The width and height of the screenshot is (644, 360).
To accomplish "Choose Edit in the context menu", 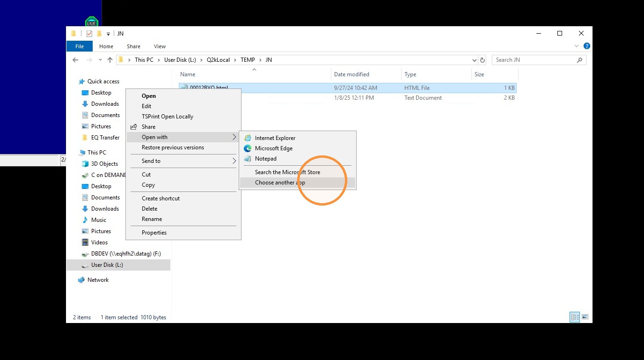I will click(183, 106).
